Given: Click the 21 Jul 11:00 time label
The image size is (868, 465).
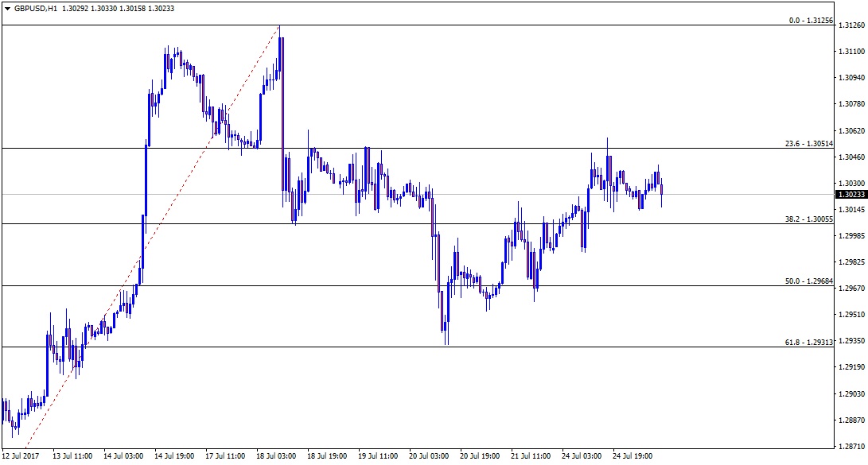Looking at the screenshot, I should [531, 456].
